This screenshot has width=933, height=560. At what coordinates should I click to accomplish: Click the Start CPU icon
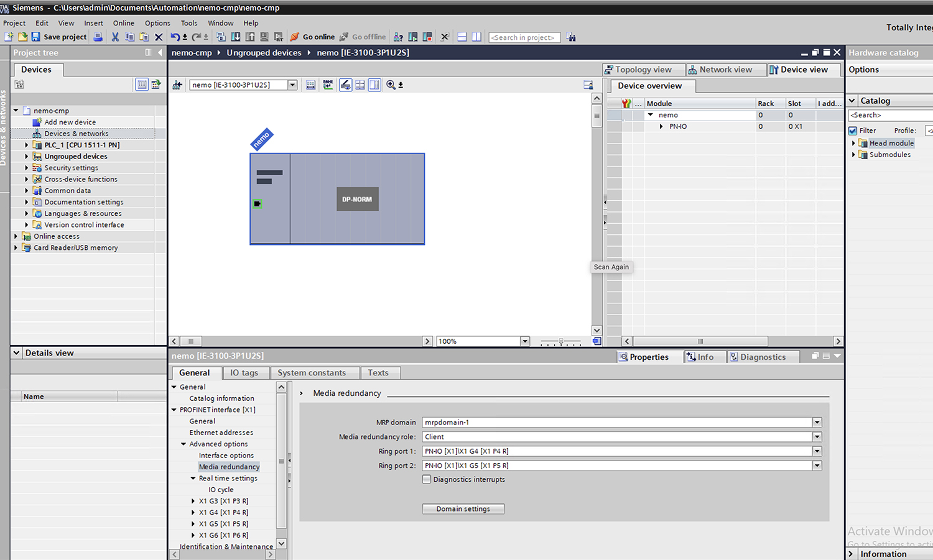click(x=412, y=37)
